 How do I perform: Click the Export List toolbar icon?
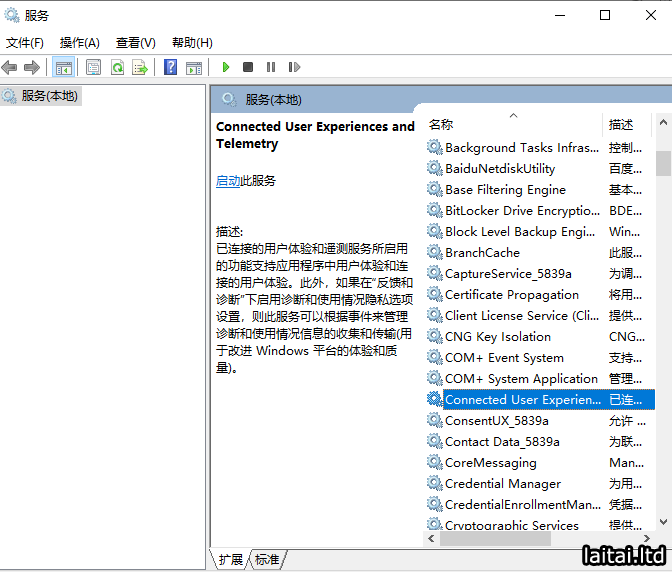[140, 67]
